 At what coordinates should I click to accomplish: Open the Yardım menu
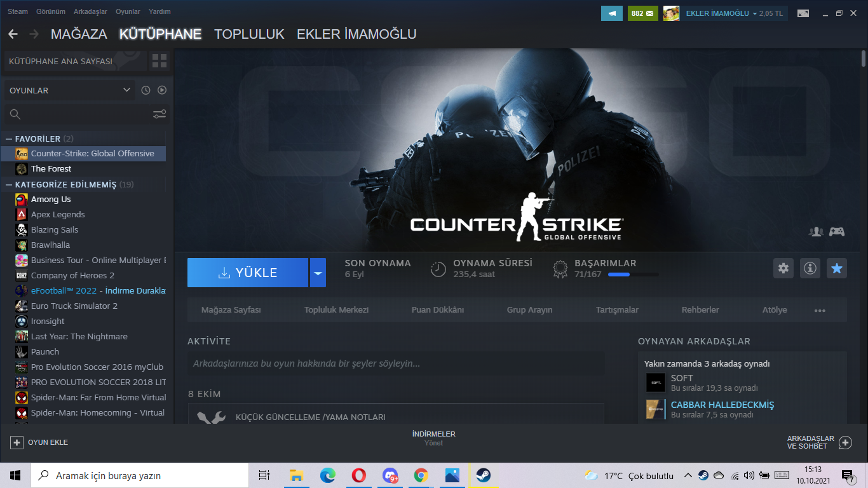click(x=159, y=11)
